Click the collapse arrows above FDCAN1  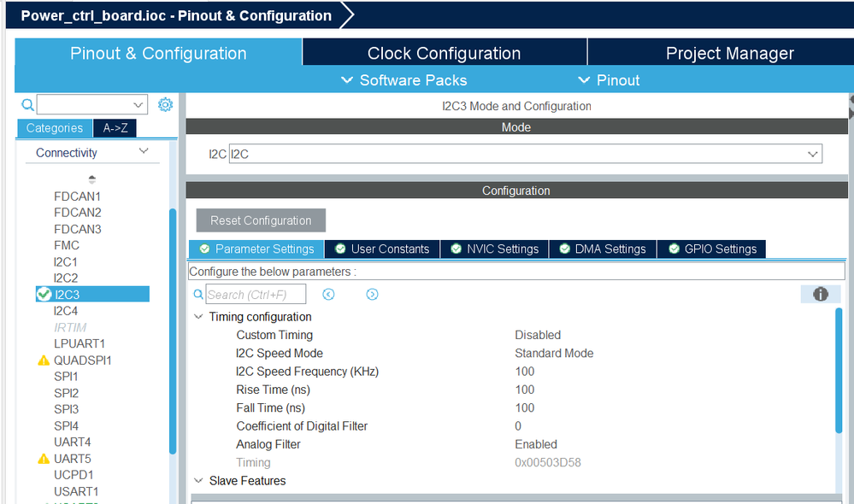point(91,179)
